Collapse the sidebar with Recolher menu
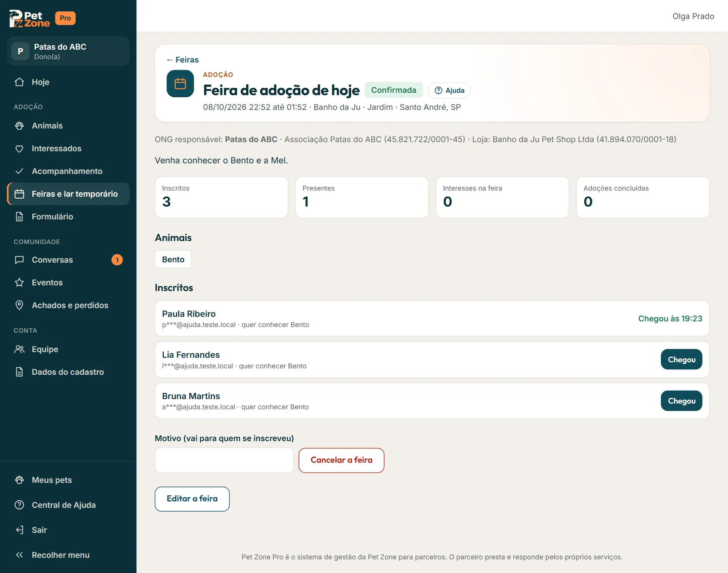Image resolution: width=728 pixels, height=573 pixels. 68,555
